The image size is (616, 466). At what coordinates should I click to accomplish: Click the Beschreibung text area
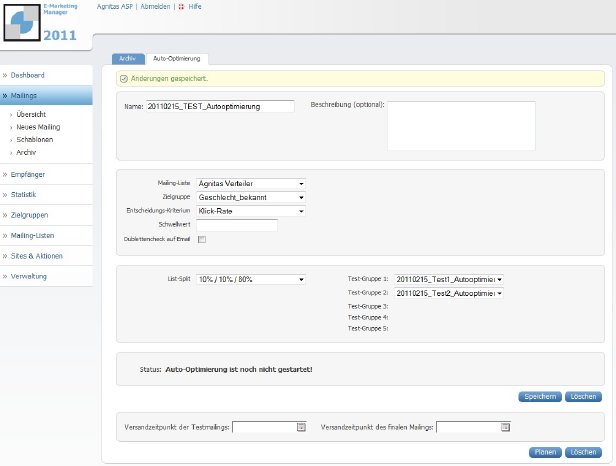461,126
